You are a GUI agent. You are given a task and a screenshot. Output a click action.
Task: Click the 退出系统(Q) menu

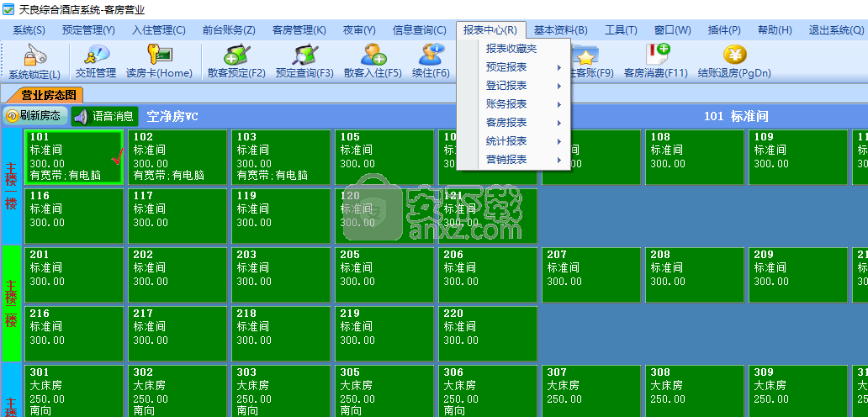click(x=836, y=30)
